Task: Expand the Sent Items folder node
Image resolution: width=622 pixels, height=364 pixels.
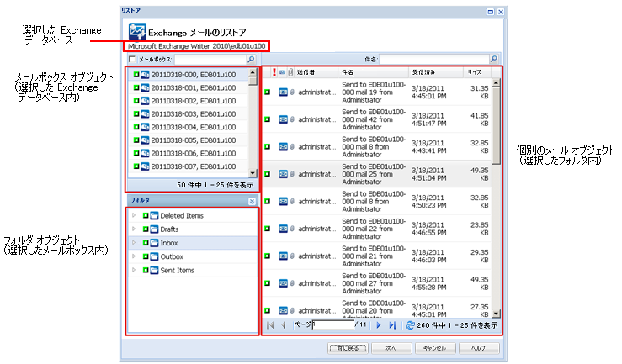Action: point(134,270)
